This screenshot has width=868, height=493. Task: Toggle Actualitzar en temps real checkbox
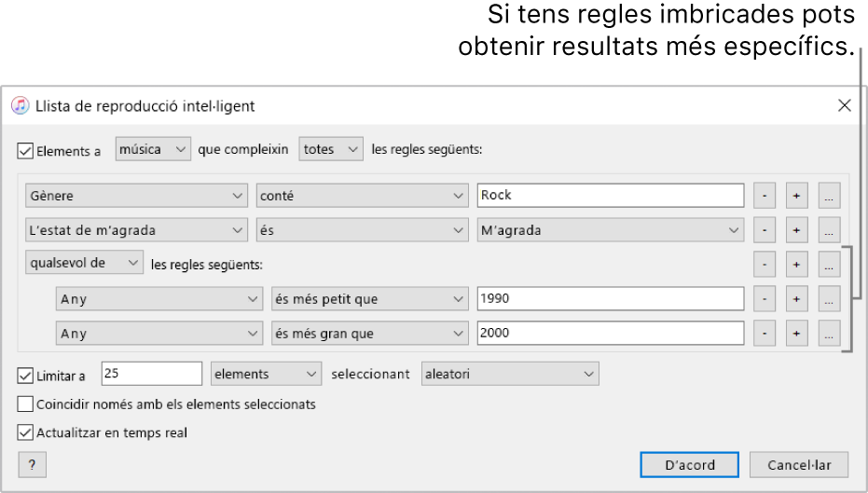pyautogui.click(x=25, y=432)
